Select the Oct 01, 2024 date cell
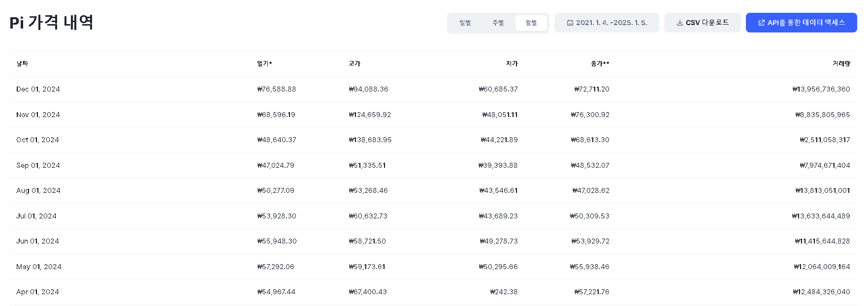The height and width of the screenshot is (306, 868). coord(37,140)
